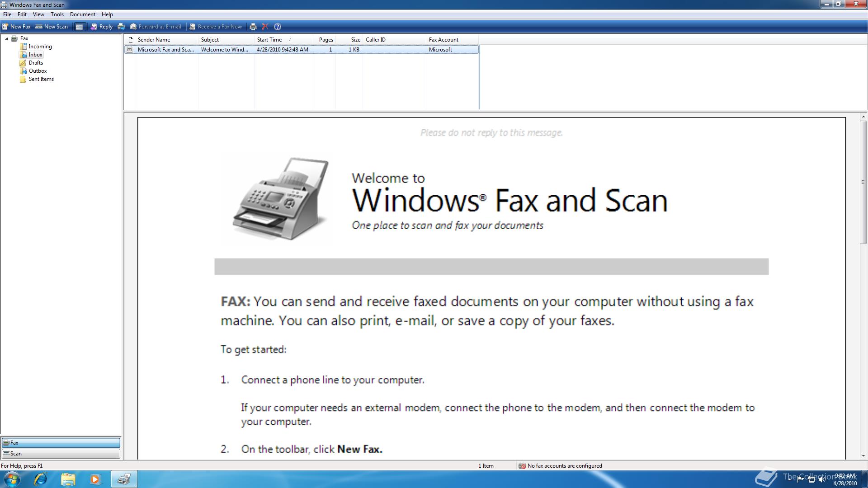
Task: Open the Document menu
Action: pyautogui.click(x=83, y=14)
